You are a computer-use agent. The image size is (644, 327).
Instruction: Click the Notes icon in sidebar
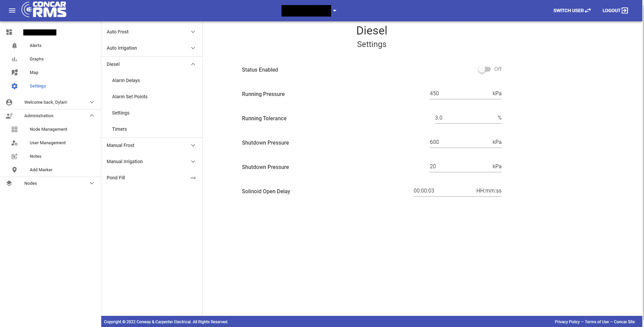point(15,156)
